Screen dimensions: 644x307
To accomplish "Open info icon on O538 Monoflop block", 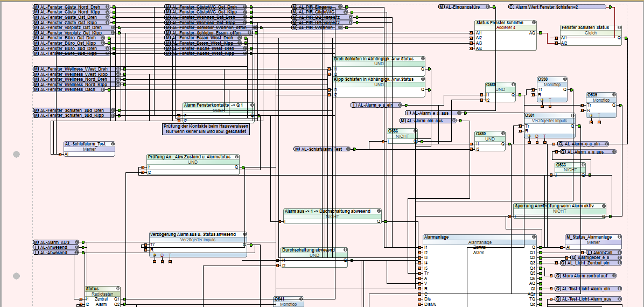I will coord(564,79).
